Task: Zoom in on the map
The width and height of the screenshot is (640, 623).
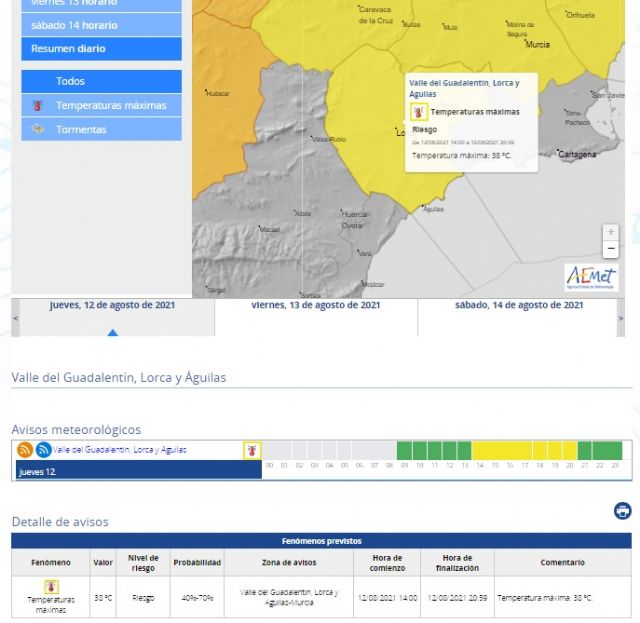Action: tap(610, 232)
